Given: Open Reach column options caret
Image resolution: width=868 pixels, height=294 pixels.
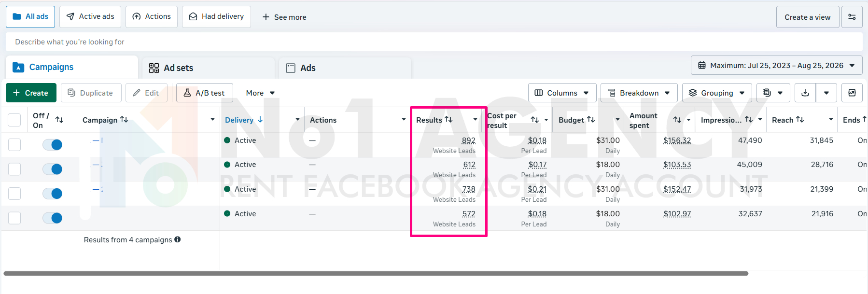Looking at the screenshot, I should [831, 119].
